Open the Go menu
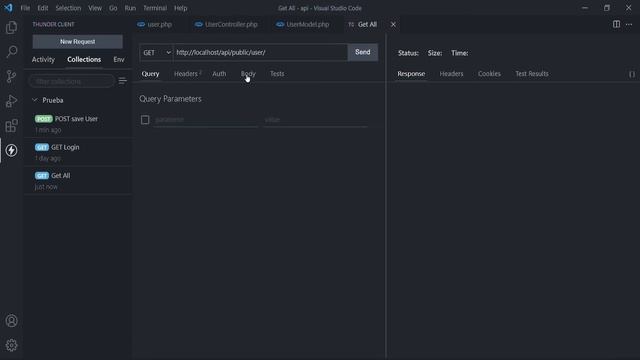The height and width of the screenshot is (360, 640). (113, 8)
